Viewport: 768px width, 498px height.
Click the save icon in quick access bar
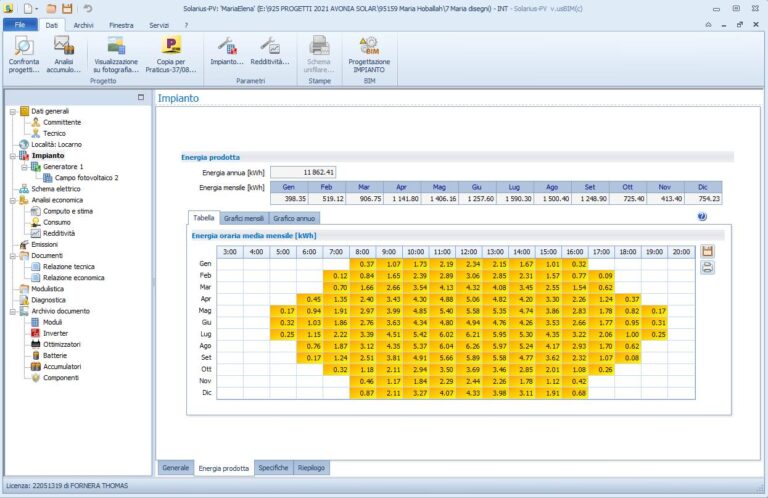[x=67, y=8]
